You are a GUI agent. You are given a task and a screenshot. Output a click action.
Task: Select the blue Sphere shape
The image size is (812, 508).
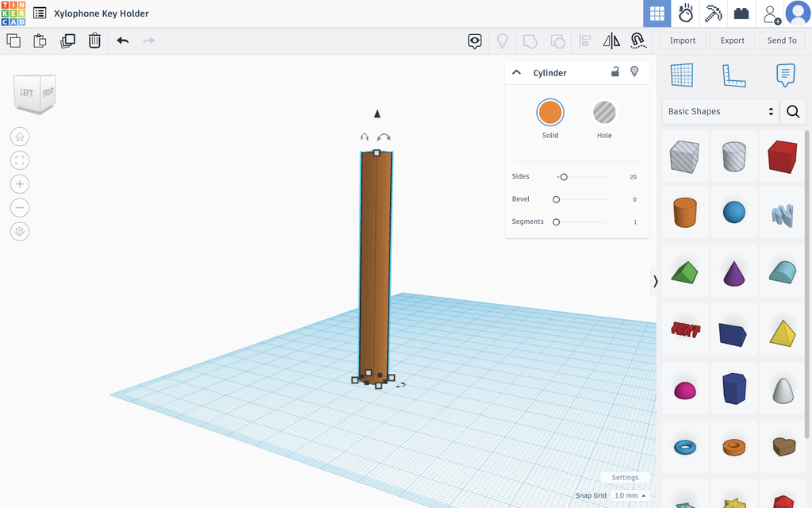click(733, 212)
